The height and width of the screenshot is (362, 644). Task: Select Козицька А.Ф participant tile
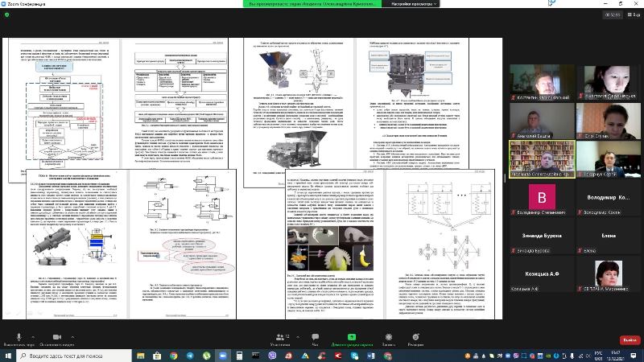[x=542, y=274]
